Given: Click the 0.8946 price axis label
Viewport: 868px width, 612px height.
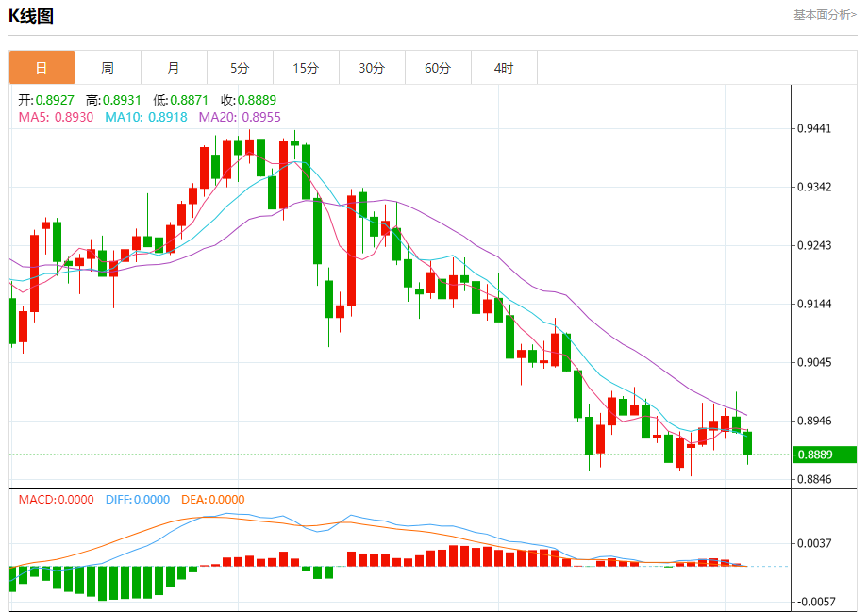Looking at the screenshot, I should [813, 422].
